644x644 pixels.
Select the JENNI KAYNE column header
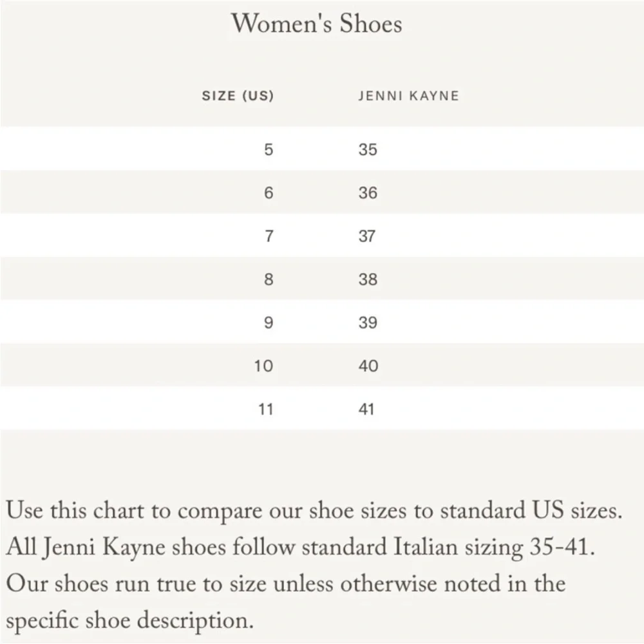408,97
